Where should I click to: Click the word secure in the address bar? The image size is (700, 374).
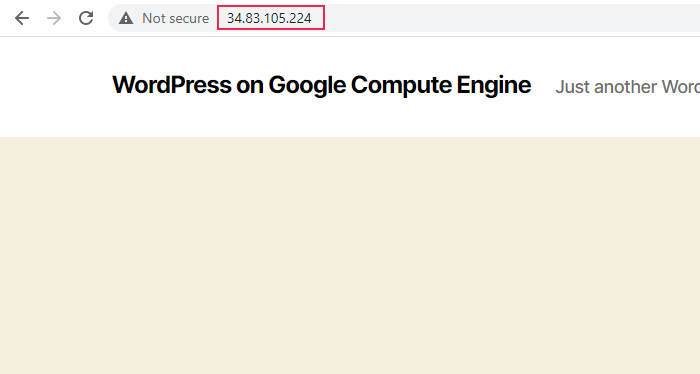pos(188,19)
